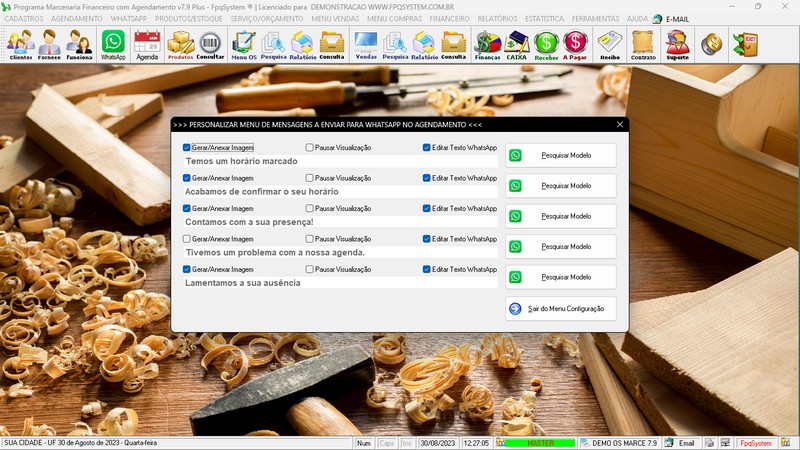Click the Suporte toolbar icon
800x450 pixels.
click(x=677, y=44)
